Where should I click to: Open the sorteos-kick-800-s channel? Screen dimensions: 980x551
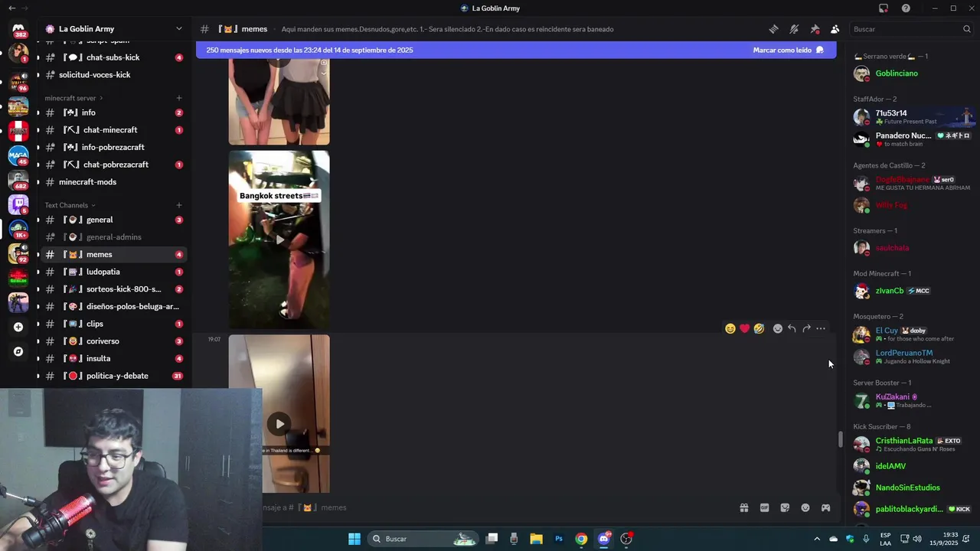tap(113, 289)
